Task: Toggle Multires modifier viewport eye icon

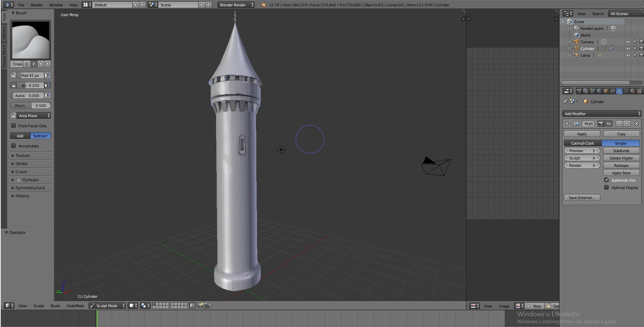Action: (x=609, y=124)
